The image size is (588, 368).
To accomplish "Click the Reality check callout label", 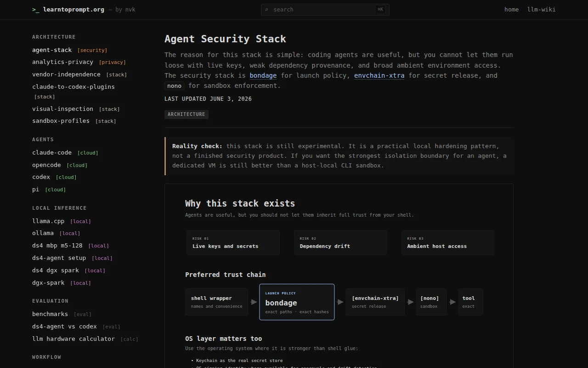I will click(197, 146).
